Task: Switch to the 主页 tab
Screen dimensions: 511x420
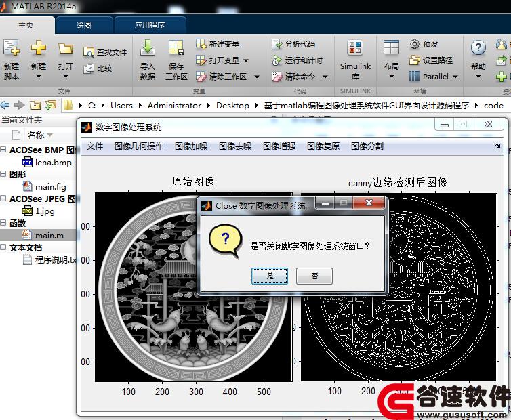Action: pos(26,25)
